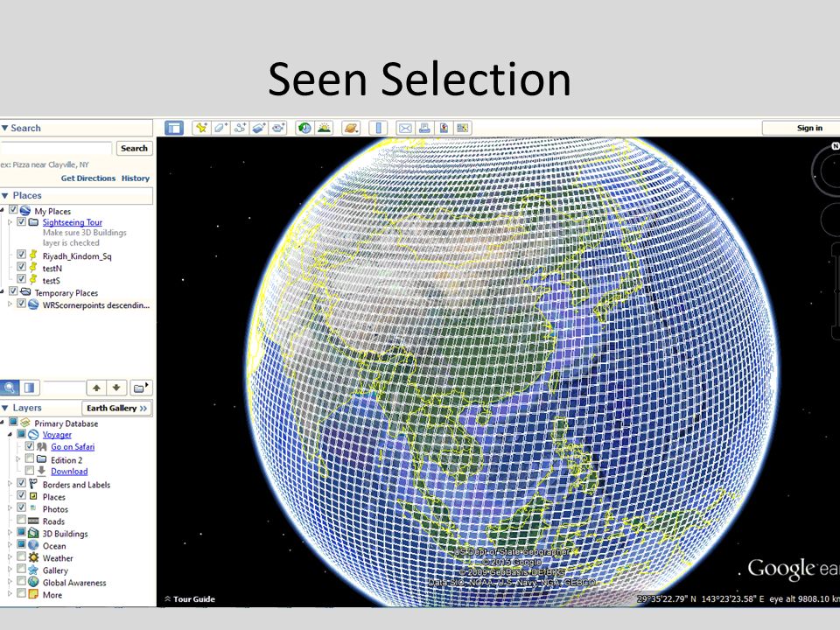Add an image overlay

pos(259,128)
